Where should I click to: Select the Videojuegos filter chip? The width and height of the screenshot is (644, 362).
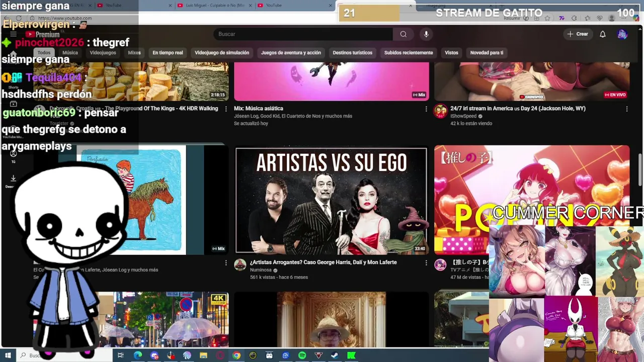point(103,53)
